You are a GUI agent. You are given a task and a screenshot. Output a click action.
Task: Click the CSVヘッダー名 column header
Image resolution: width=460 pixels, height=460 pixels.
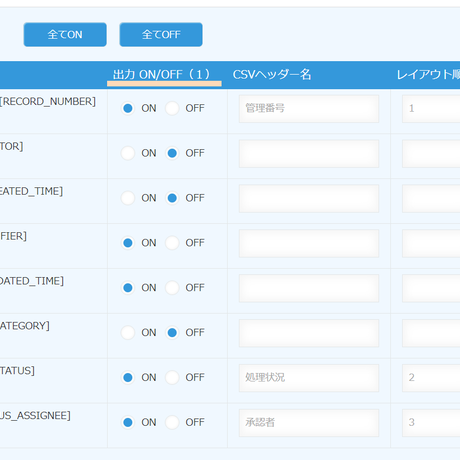[272, 74]
